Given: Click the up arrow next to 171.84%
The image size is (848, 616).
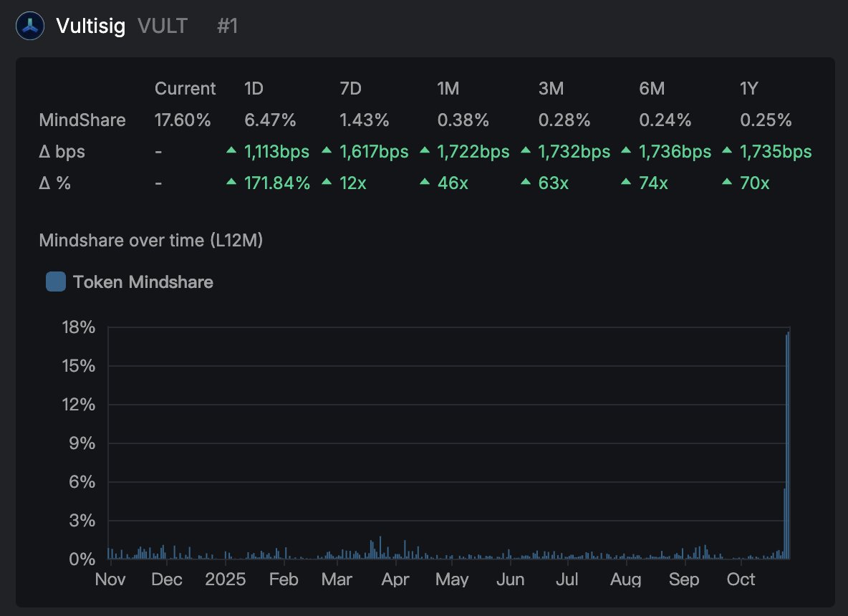Looking at the screenshot, I should pos(231,183).
